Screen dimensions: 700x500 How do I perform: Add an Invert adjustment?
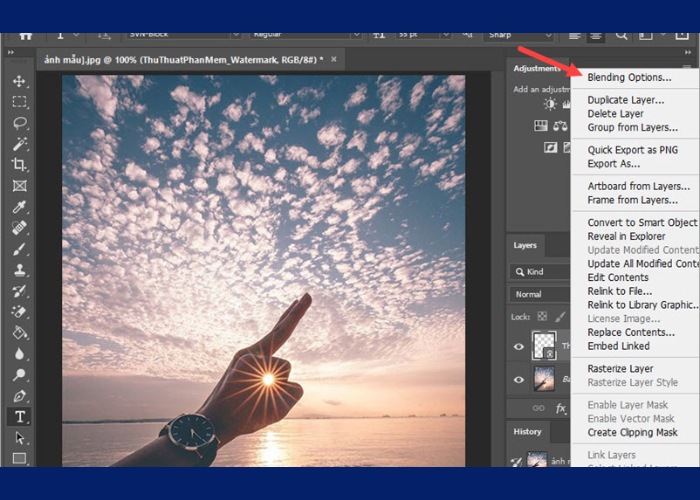[x=550, y=147]
